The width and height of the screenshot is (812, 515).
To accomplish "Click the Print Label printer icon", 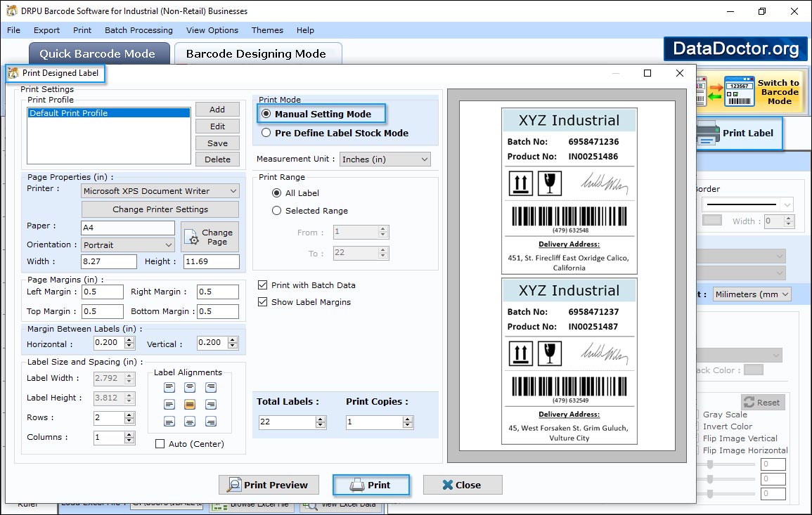I will coord(707,133).
